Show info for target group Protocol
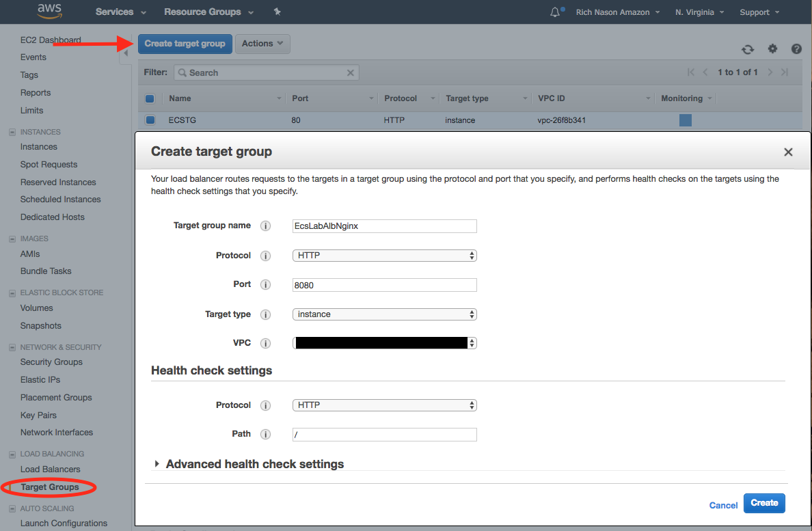The height and width of the screenshot is (531, 812). coord(265,256)
